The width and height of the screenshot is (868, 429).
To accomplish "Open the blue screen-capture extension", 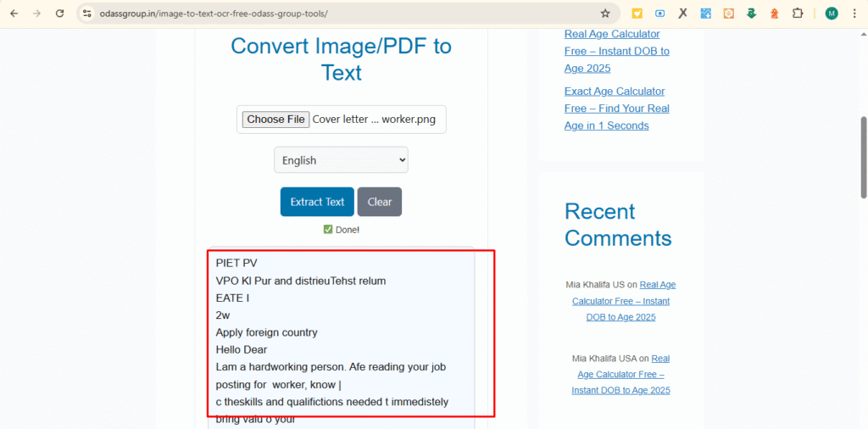I will (659, 14).
